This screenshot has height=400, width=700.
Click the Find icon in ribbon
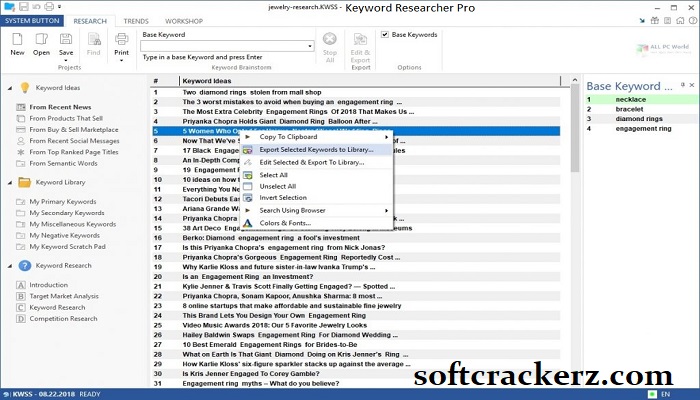coord(93,39)
